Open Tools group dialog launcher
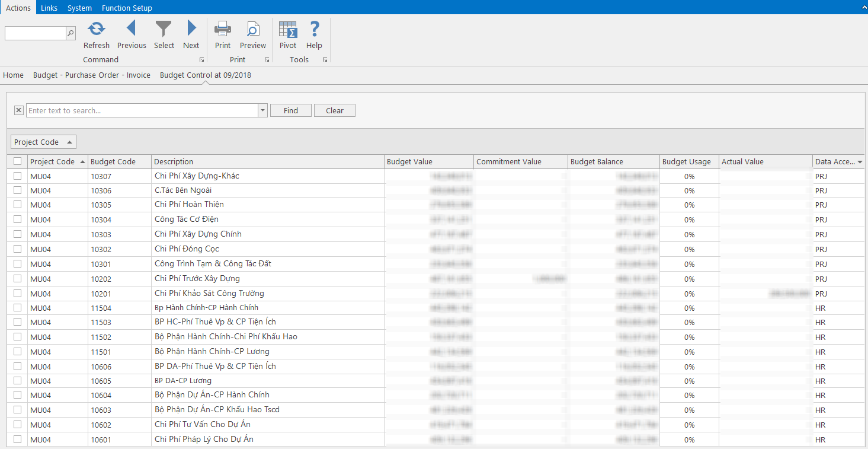Image resolution: width=868 pixels, height=449 pixels. pyautogui.click(x=325, y=60)
